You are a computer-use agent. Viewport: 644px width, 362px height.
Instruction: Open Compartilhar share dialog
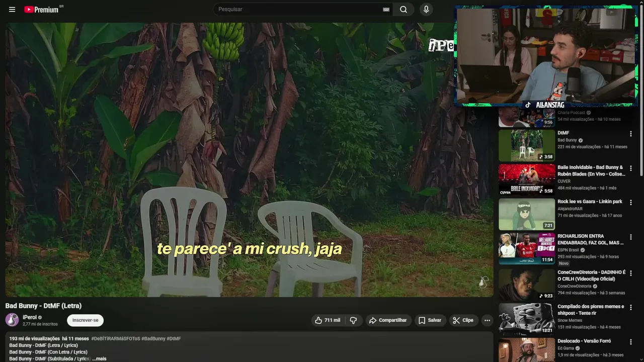click(x=388, y=320)
